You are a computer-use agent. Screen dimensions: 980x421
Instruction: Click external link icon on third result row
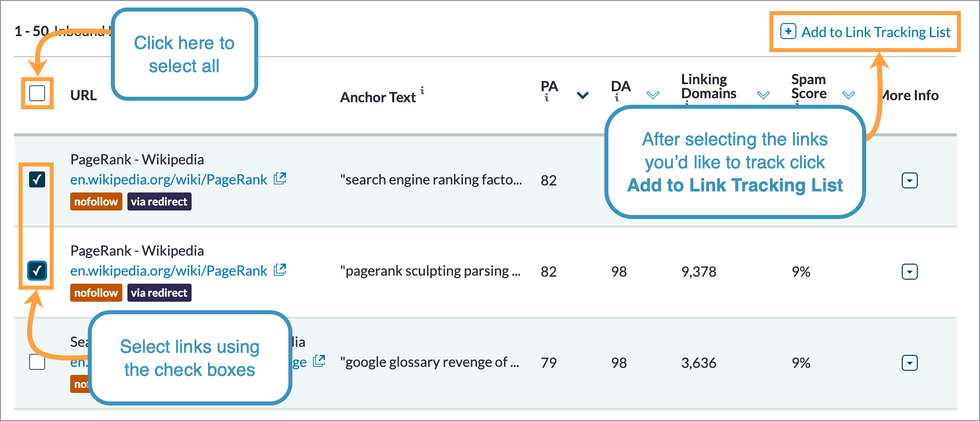[319, 361]
